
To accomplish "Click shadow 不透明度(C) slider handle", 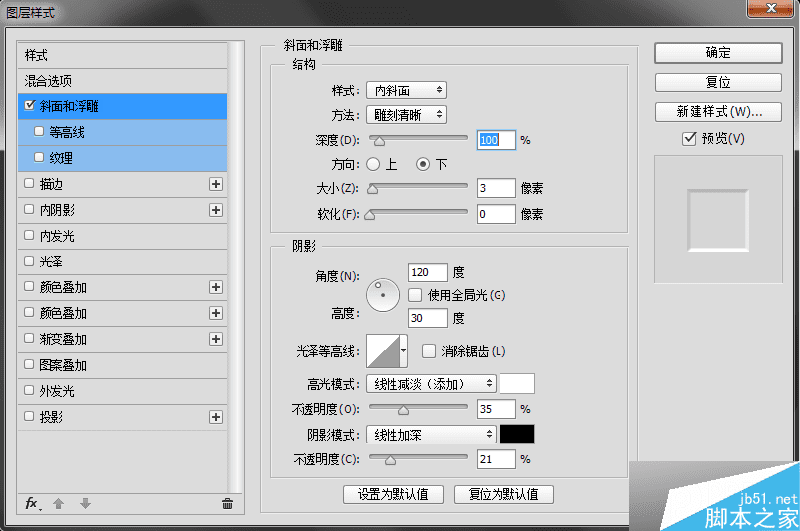I will coord(390,460).
